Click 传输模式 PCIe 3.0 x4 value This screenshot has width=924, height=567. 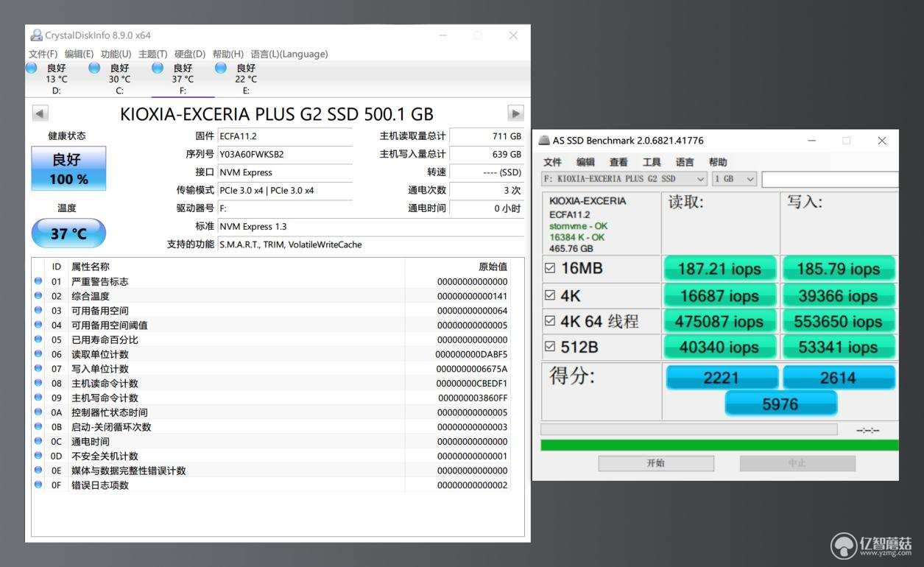click(x=285, y=190)
